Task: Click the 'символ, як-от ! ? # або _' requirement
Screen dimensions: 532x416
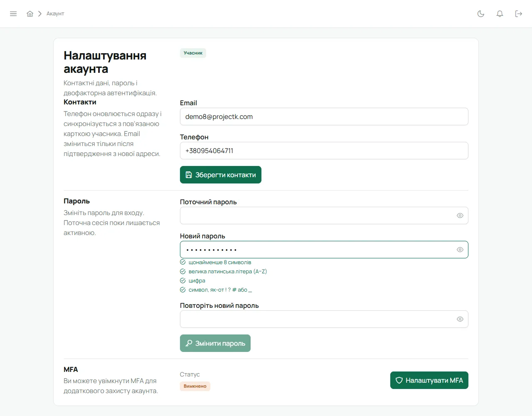Action: pyautogui.click(x=216, y=290)
